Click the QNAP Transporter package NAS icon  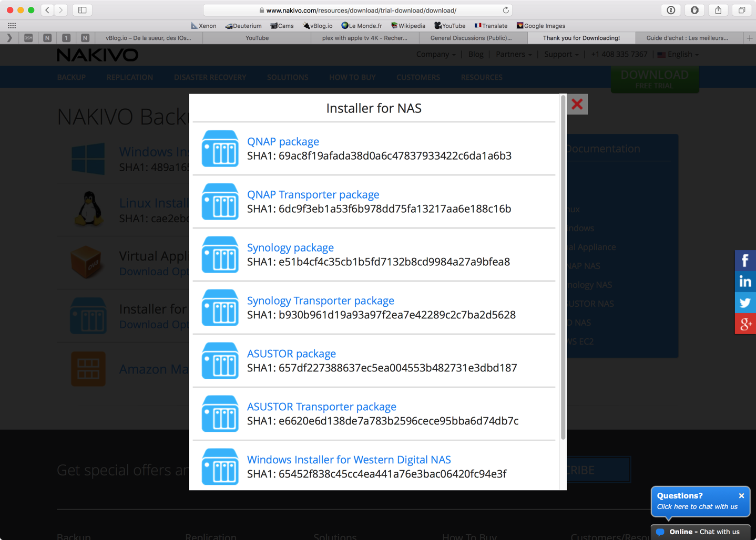(x=220, y=202)
